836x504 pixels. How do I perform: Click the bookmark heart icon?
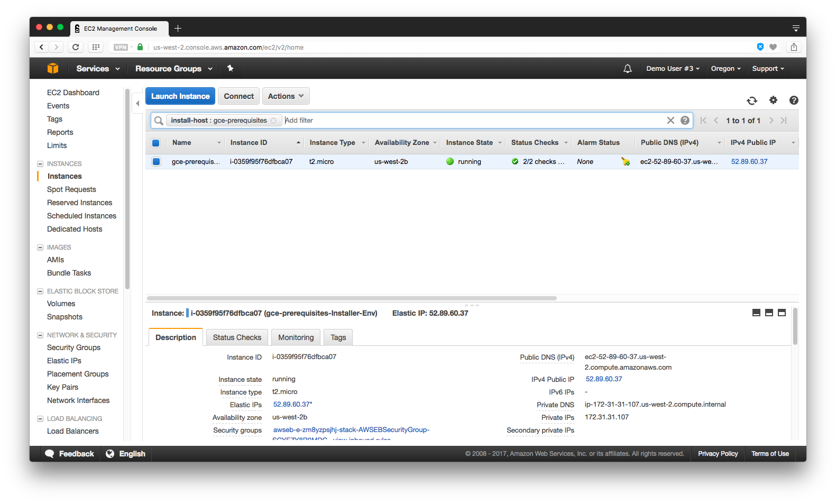773,47
